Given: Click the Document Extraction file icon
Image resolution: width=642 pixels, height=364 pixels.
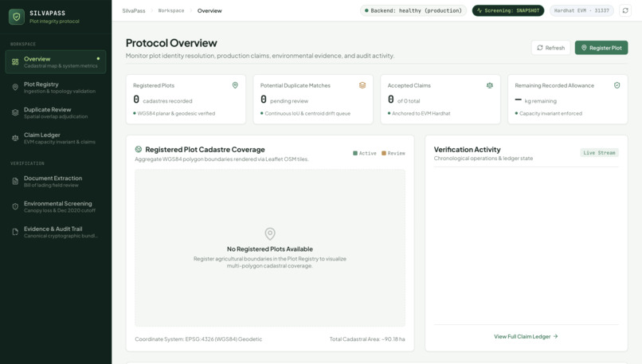Looking at the screenshot, I should pos(15,182).
